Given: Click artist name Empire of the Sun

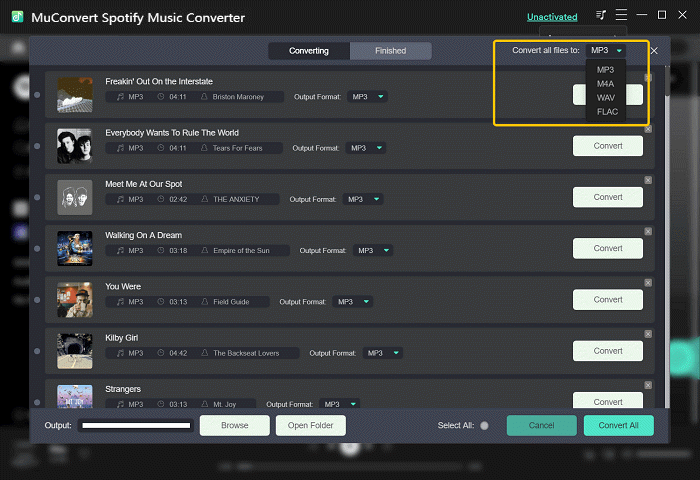Looking at the screenshot, I should tap(241, 251).
